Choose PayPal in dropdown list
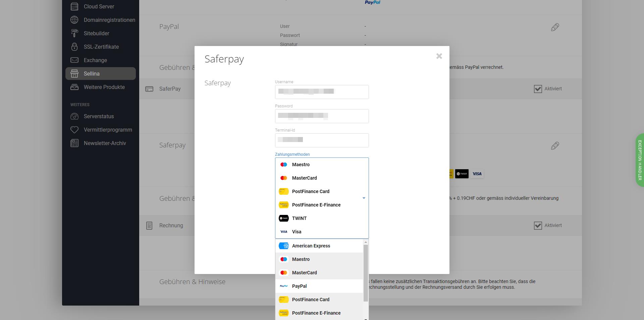 click(319, 286)
